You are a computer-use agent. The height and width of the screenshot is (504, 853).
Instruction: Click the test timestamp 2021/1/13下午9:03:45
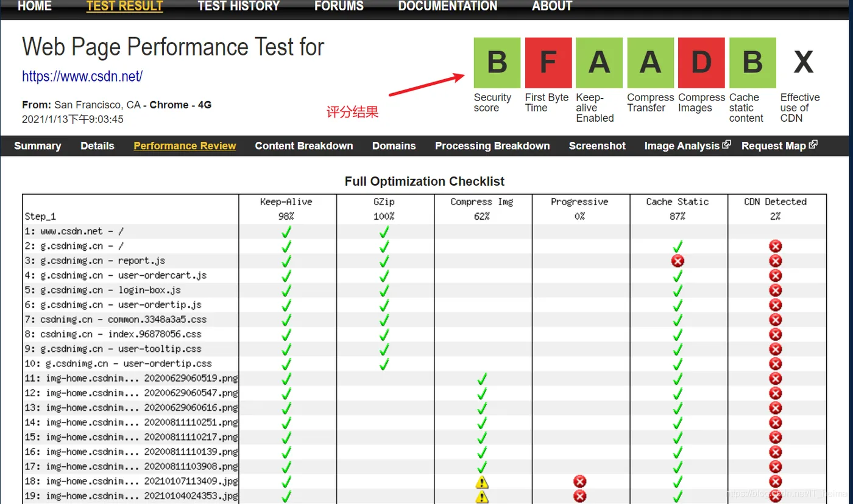tap(73, 119)
